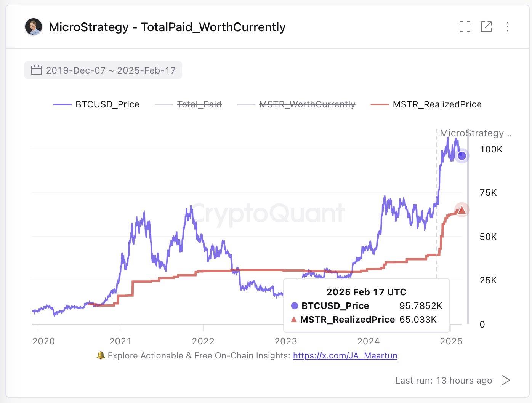Re-enable the struck-through Total_Paid series
Viewport: 532px width, 403px height.
click(x=199, y=104)
